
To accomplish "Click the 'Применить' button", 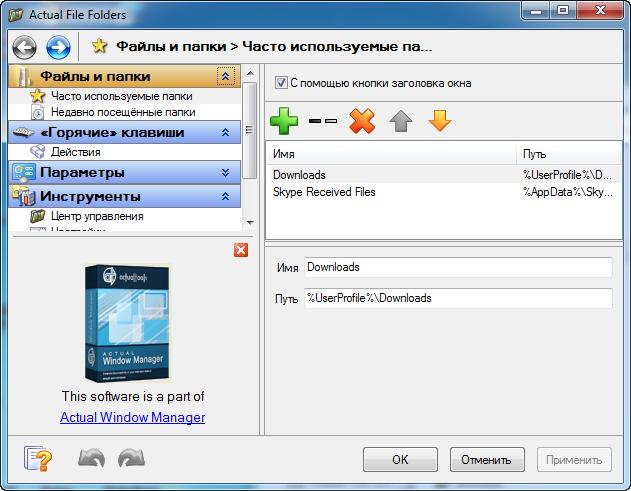I will pyautogui.click(x=574, y=460).
